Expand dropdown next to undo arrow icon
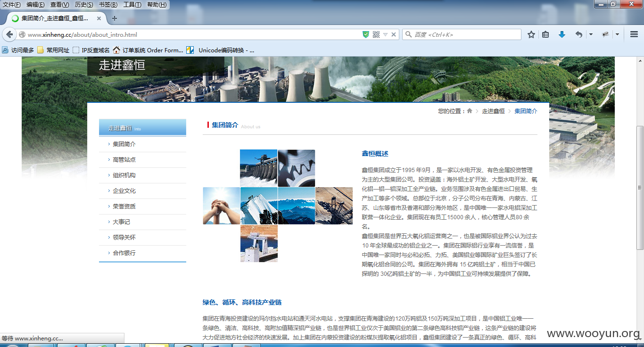 coord(591,34)
